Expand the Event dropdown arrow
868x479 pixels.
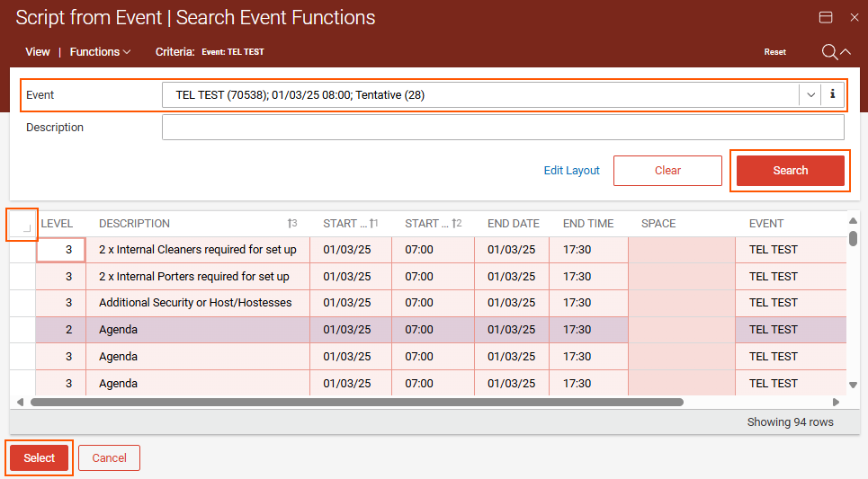pos(810,94)
